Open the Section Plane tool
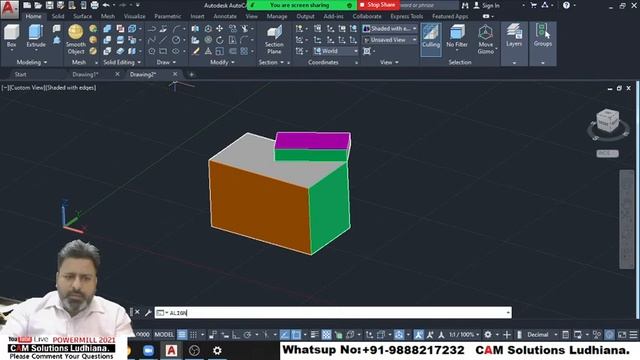The image size is (640, 360). tap(274, 39)
